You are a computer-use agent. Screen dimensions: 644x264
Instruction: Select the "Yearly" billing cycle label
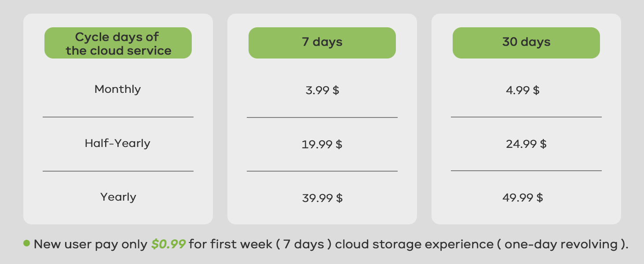click(118, 197)
